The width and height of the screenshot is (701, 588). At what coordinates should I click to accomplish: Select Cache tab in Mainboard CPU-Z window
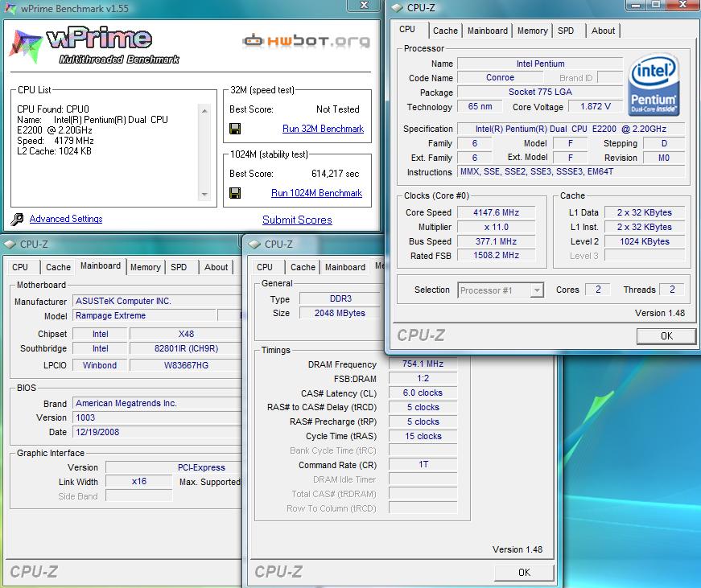click(x=58, y=267)
